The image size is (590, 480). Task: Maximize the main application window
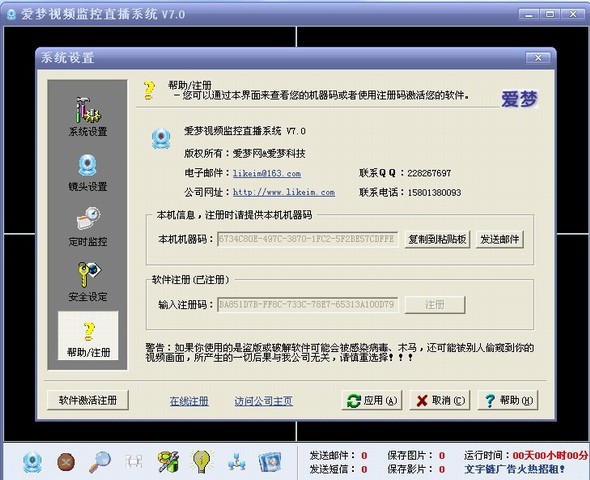pyautogui.click(x=550, y=15)
